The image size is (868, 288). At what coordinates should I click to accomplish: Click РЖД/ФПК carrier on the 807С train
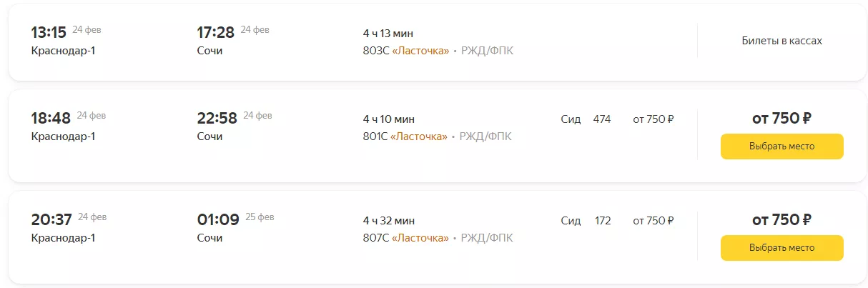487,238
